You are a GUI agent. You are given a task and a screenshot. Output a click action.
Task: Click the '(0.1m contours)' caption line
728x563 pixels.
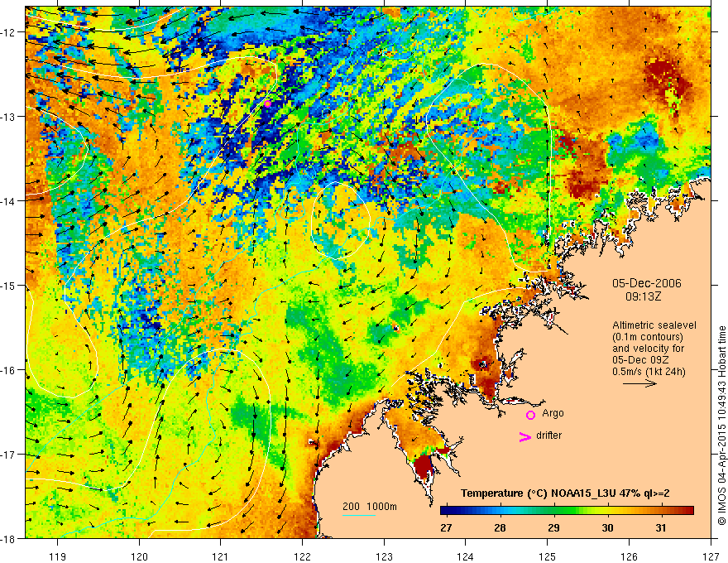coord(648,337)
